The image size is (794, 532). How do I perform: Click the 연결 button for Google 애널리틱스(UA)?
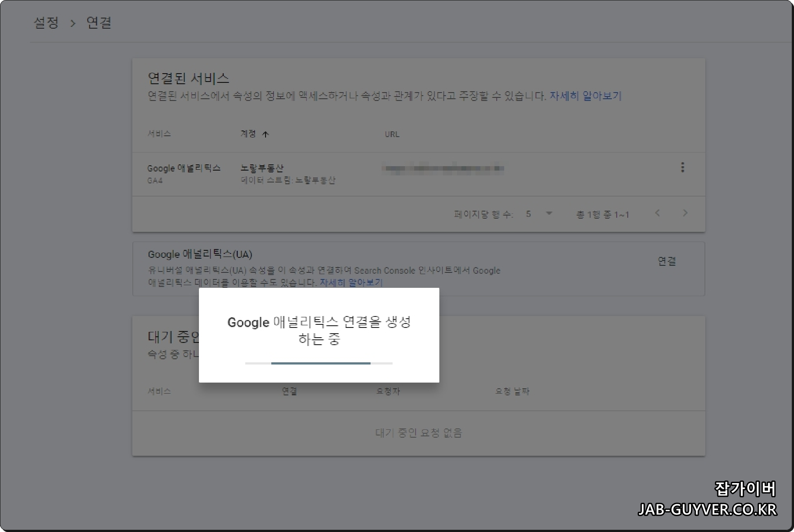tap(667, 261)
